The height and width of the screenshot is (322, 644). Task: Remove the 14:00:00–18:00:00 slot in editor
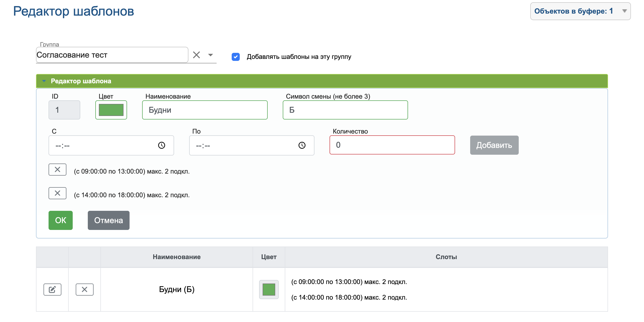57,193
